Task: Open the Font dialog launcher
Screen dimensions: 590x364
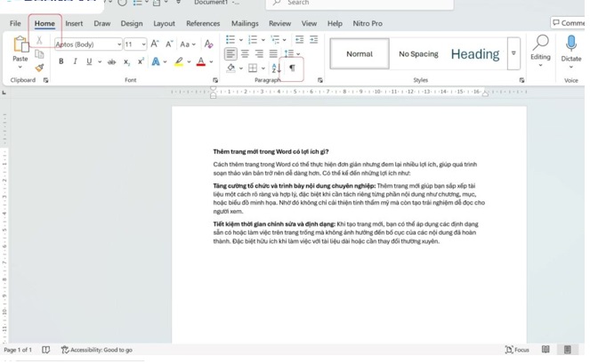Action: [215, 80]
